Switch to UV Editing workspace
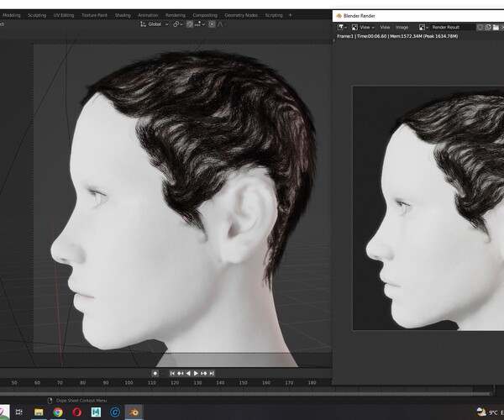Image resolution: width=504 pixels, height=420 pixels. click(64, 15)
